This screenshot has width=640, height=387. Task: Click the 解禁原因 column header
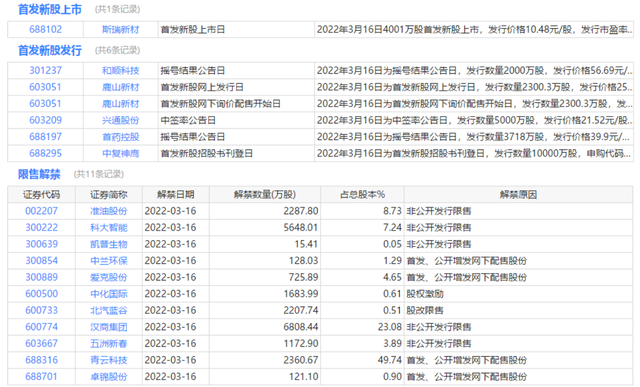[x=518, y=195]
